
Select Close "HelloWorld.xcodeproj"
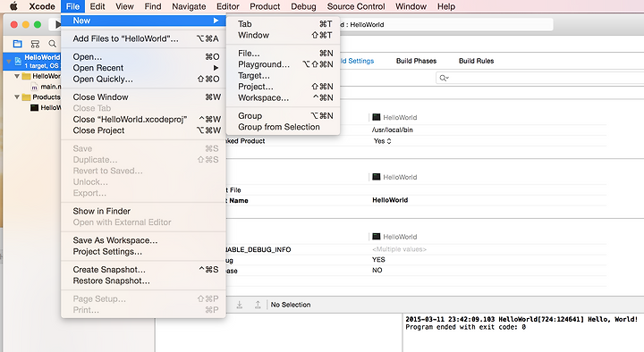tap(143, 119)
